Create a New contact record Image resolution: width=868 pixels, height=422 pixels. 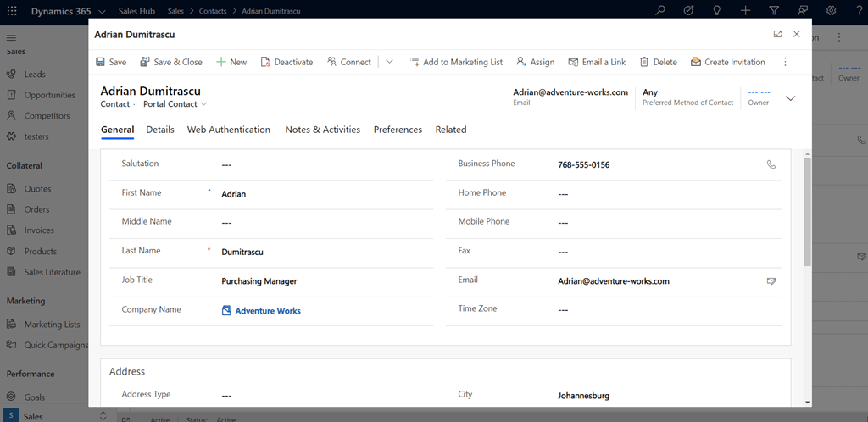pos(231,62)
